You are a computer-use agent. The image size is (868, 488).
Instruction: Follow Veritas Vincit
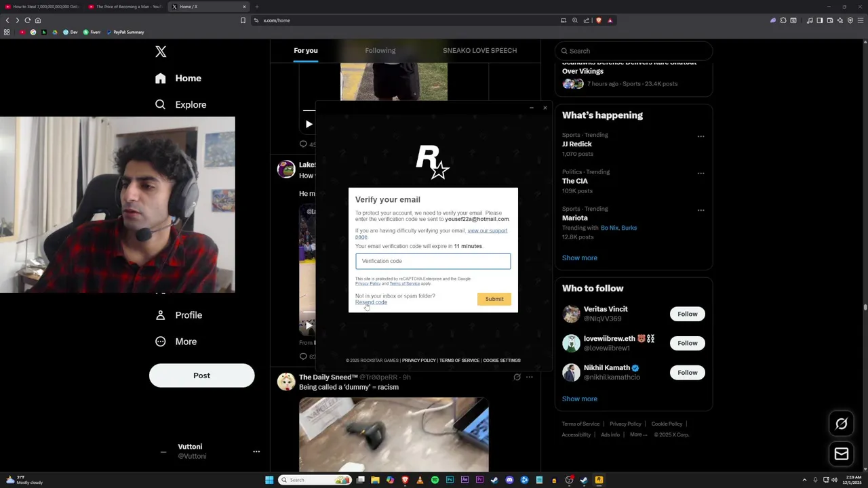coord(687,314)
